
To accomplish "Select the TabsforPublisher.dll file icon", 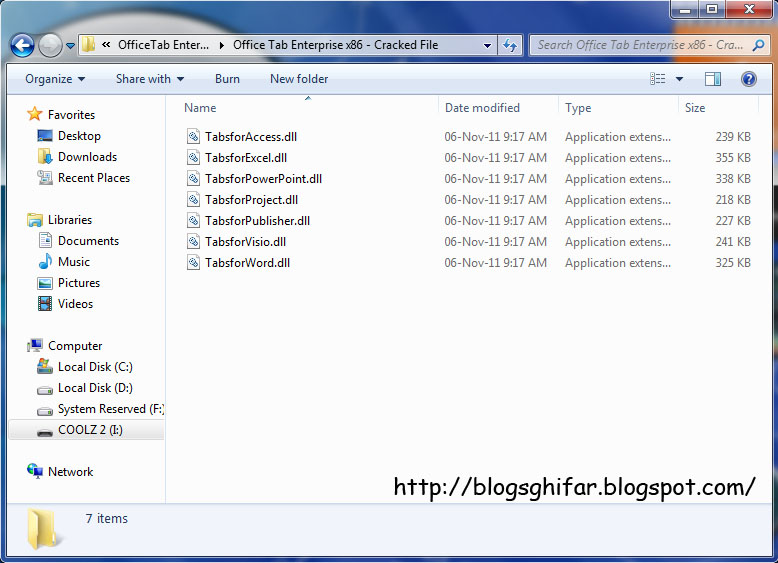I will [x=194, y=221].
